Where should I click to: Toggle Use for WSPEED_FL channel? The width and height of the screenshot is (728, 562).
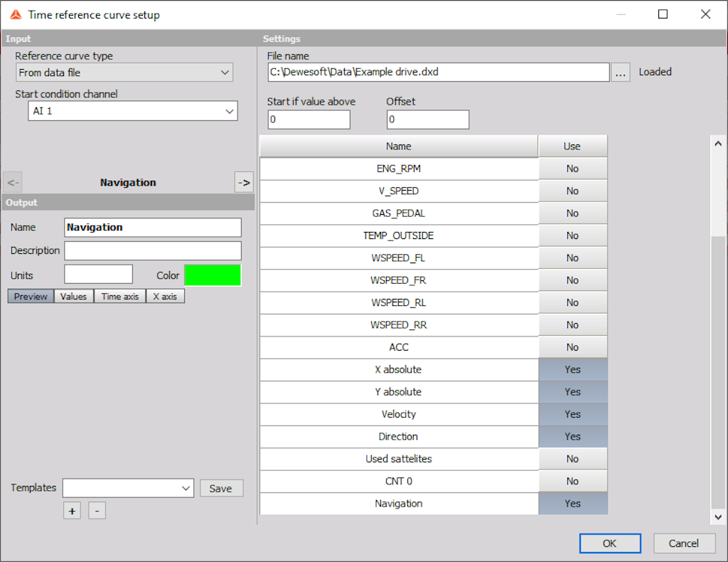coord(572,258)
